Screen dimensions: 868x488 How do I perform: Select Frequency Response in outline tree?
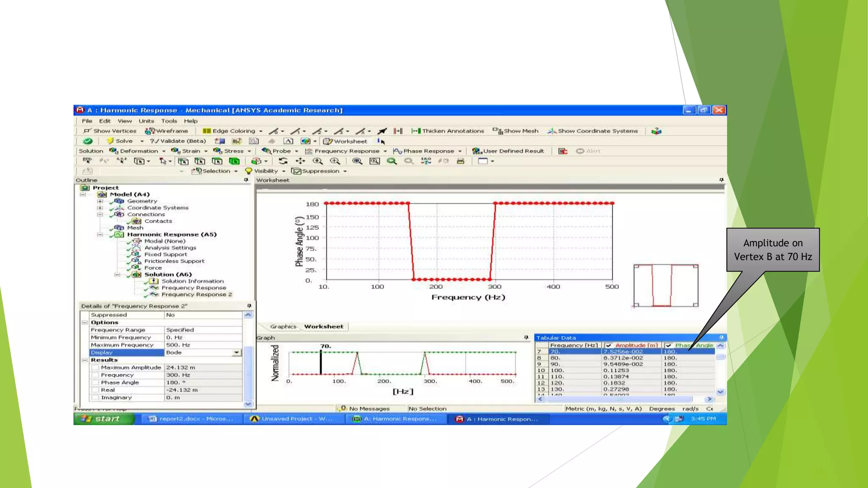click(x=194, y=288)
